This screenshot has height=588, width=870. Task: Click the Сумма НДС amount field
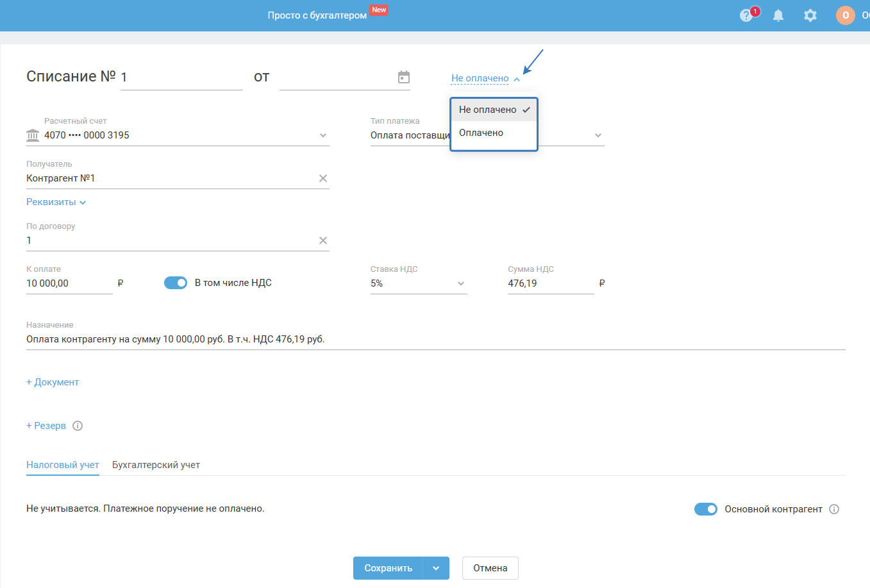tap(551, 283)
